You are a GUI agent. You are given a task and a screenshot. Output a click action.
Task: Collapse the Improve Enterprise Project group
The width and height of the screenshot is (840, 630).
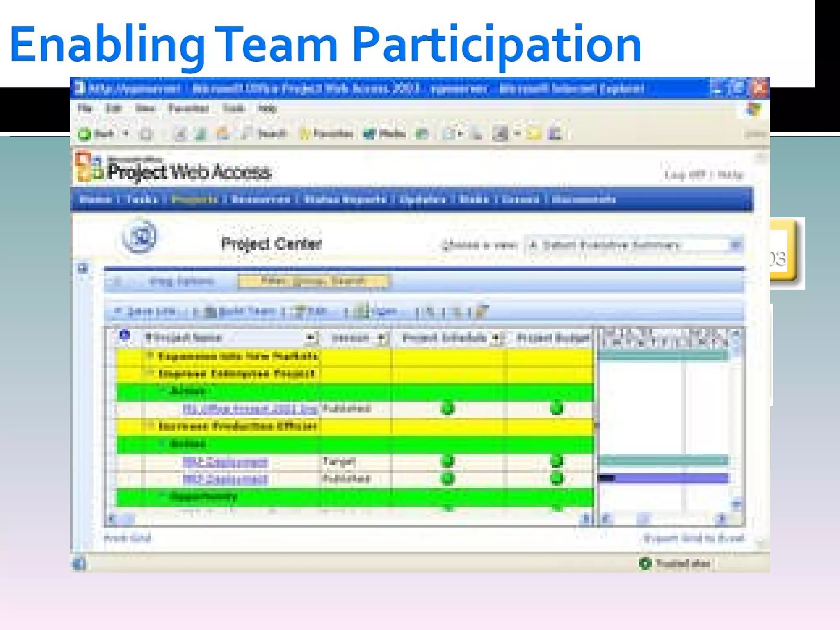tap(151, 373)
